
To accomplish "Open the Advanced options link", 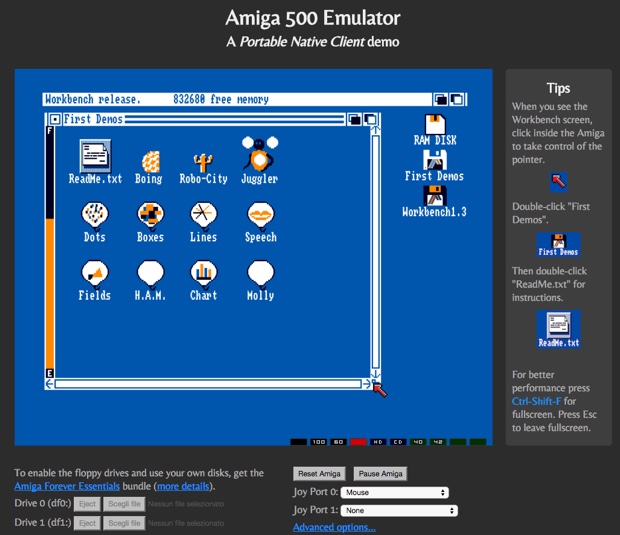I will pyautogui.click(x=334, y=527).
